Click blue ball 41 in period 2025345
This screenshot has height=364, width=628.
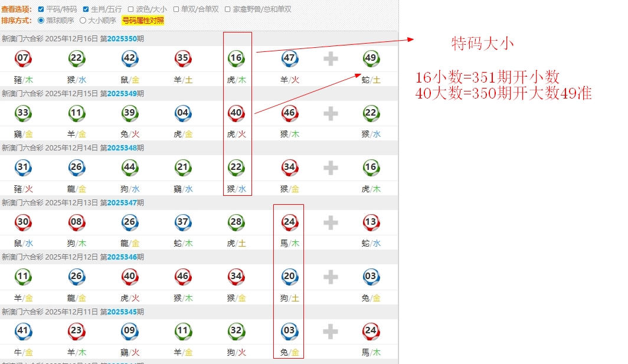click(x=23, y=331)
